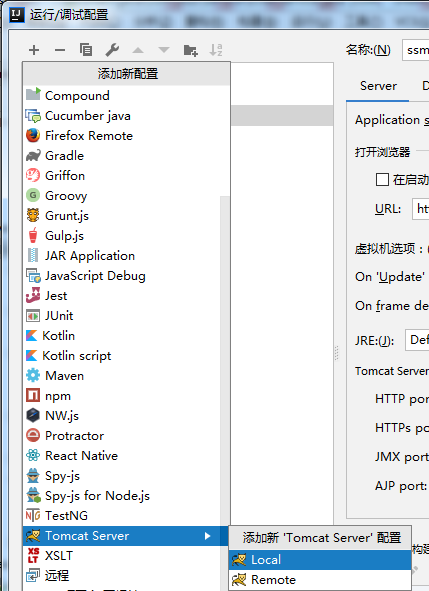
Task: Select Gulp.js entry
Action: pos(122,235)
